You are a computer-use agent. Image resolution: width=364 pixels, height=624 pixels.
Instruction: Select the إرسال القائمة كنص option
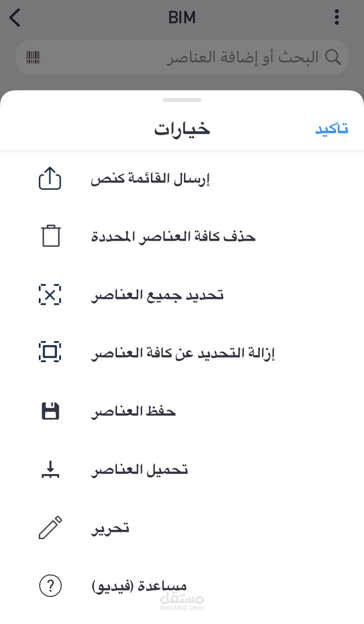coord(182,179)
